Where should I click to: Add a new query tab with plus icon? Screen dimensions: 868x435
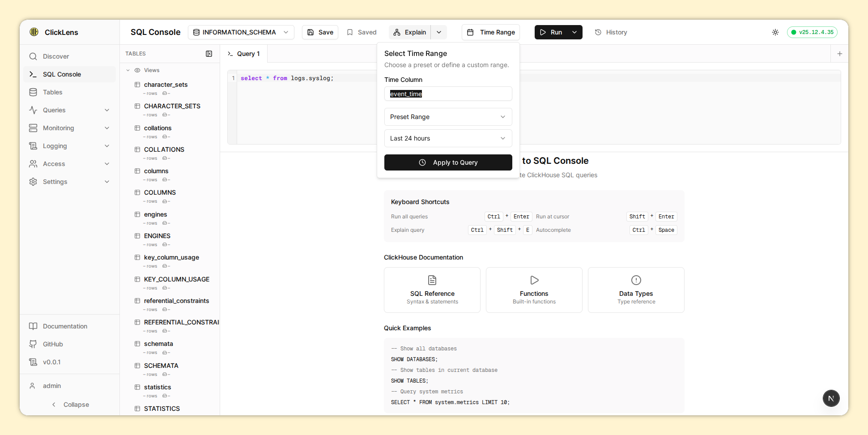[840, 54]
